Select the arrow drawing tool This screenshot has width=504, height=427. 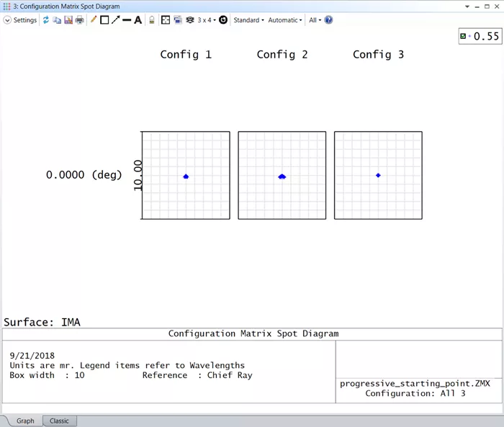pos(115,20)
